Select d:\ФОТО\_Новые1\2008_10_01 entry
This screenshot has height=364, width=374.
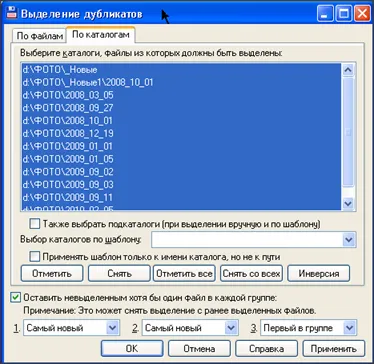[182, 82]
